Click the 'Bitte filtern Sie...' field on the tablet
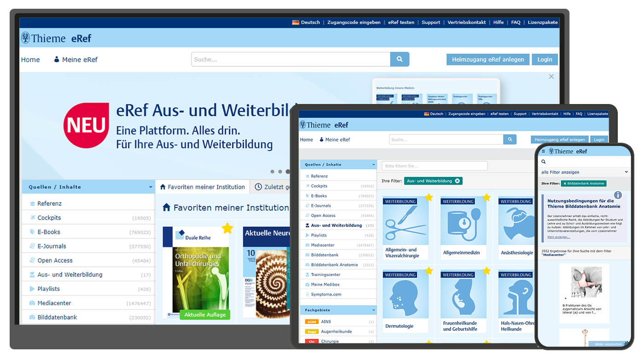 point(434,166)
